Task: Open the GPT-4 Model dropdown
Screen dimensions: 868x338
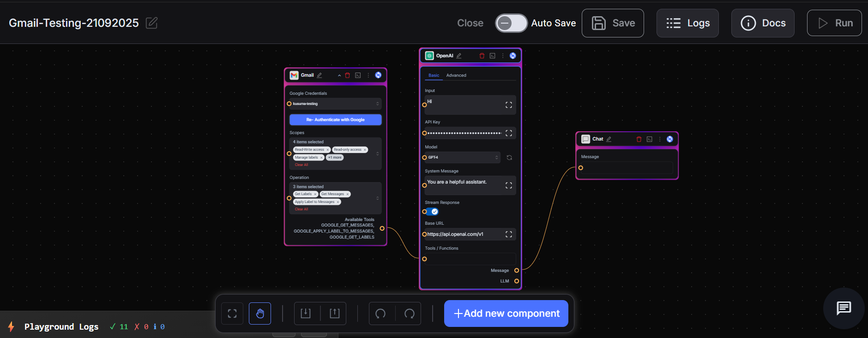Action: (463, 158)
